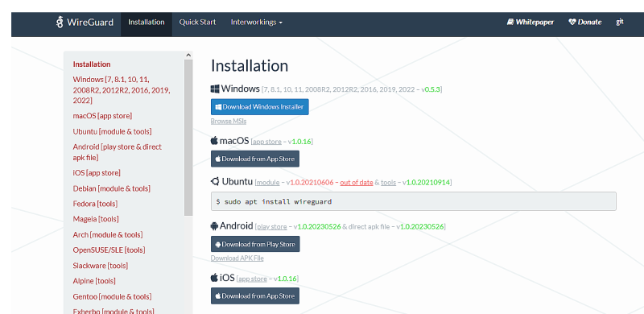Viewport: 644px width, 314px height.
Task: Open the Download APK File link
Action: (x=237, y=258)
